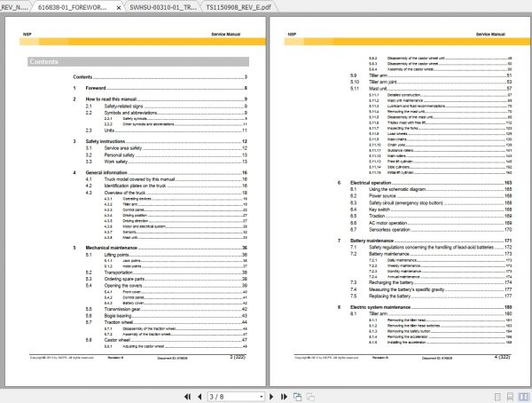
Task: Jump to the last page
Action: [284, 397]
